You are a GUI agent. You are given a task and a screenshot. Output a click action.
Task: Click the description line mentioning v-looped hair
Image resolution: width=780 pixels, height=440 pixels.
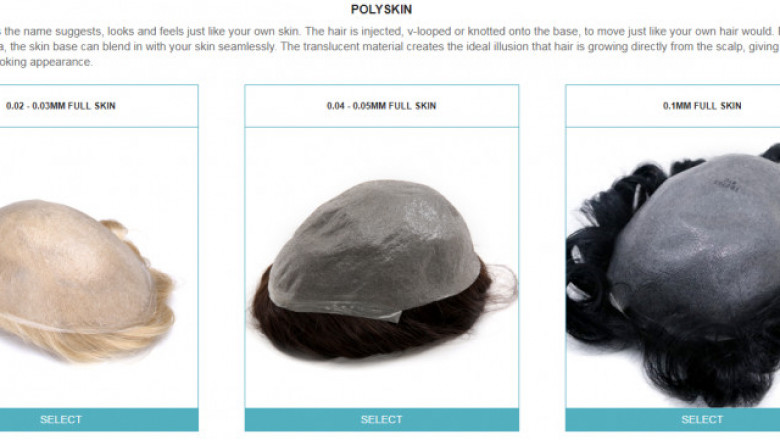390,31
